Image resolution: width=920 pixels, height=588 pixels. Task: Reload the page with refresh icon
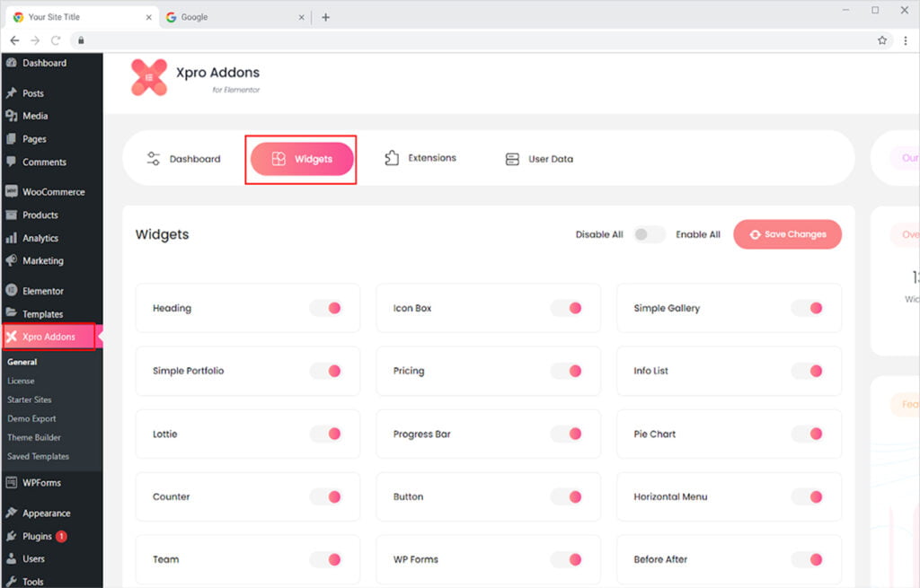pos(56,40)
